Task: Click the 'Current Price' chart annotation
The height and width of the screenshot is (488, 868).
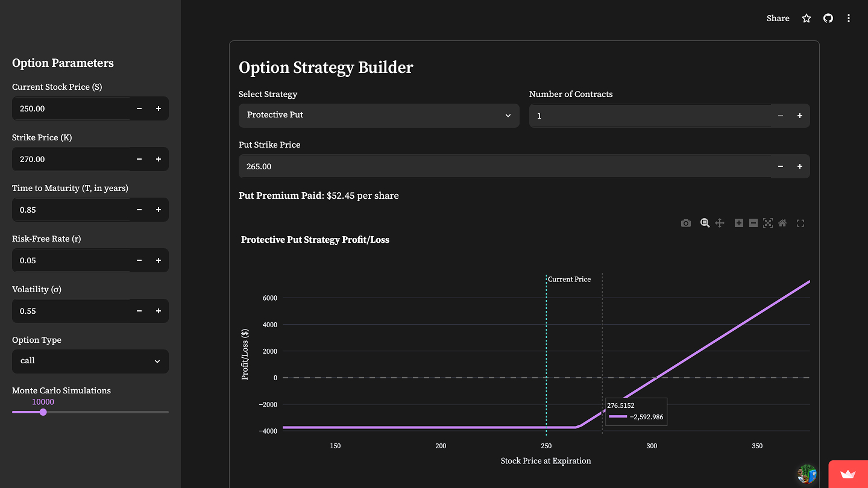Action: 569,279
